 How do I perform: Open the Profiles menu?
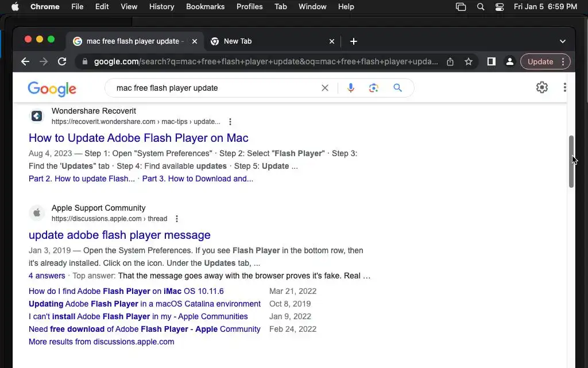click(249, 7)
